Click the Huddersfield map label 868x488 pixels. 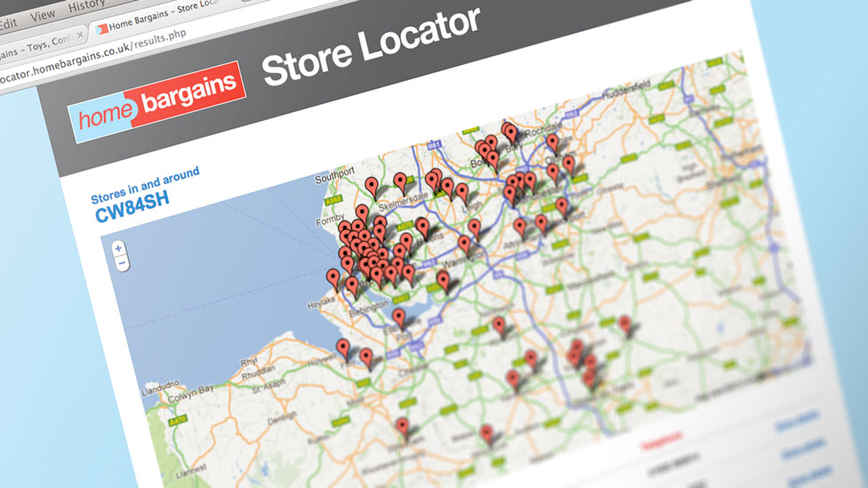pos(626,90)
